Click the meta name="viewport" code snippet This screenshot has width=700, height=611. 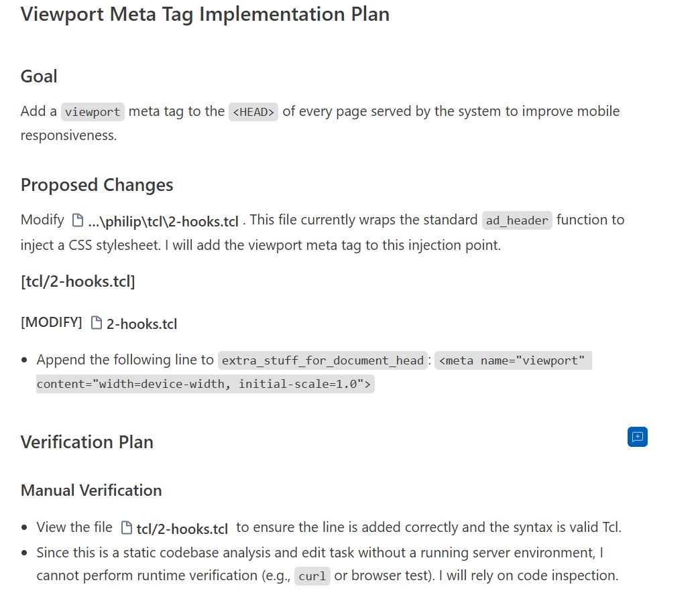coord(513,360)
